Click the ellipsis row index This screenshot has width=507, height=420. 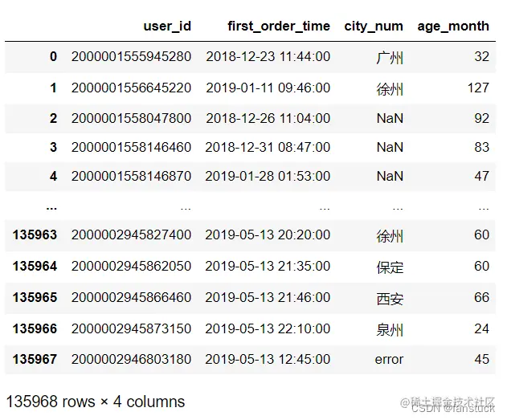[51, 206]
